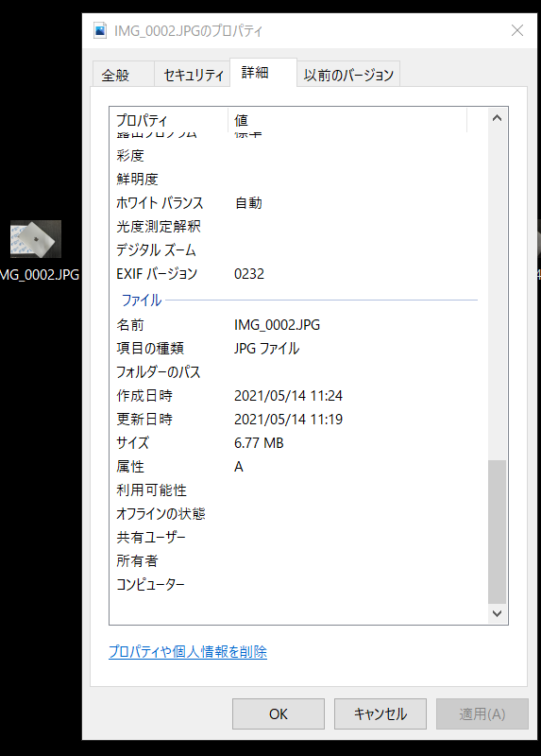Click the キャンセル button
This screenshot has height=756, width=541.
(380, 713)
